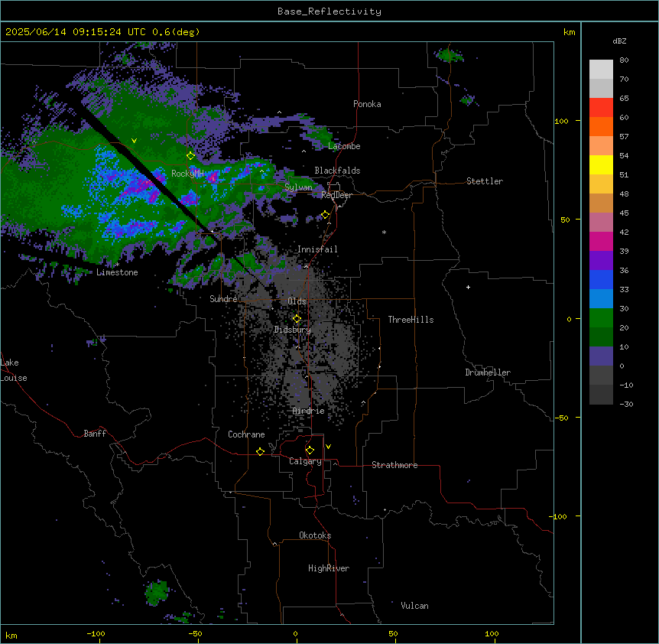Click the yellow diamond marker below Cochrane
This screenshot has width=659, height=644.
[x=260, y=451]
